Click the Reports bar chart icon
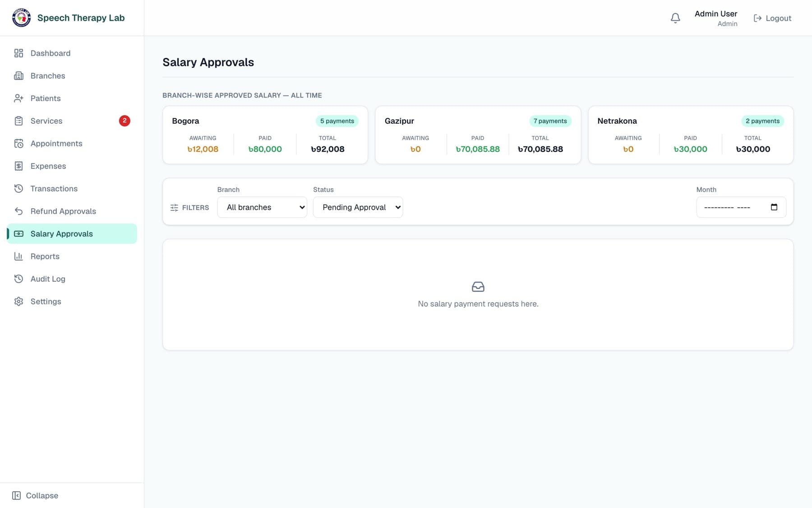812x508 pixels. [18, 256]
